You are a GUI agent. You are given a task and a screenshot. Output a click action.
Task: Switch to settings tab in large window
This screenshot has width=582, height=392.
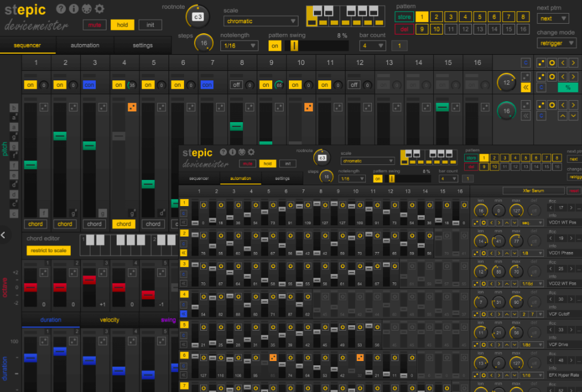pos(142,45)
